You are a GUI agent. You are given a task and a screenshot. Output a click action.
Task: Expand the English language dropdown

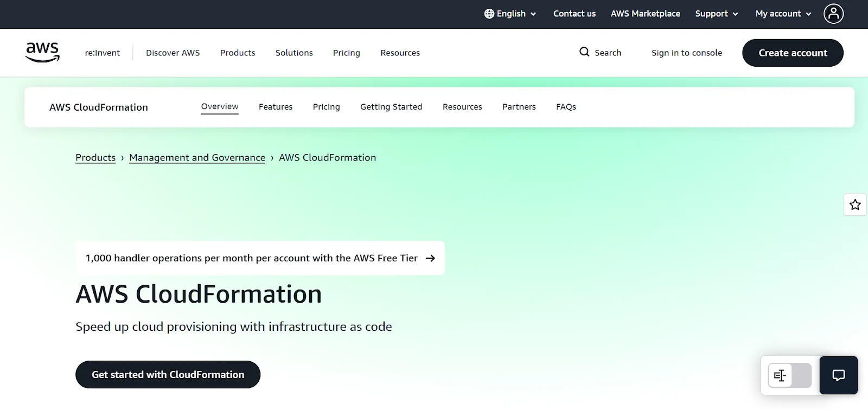click(x=510, y=14)
